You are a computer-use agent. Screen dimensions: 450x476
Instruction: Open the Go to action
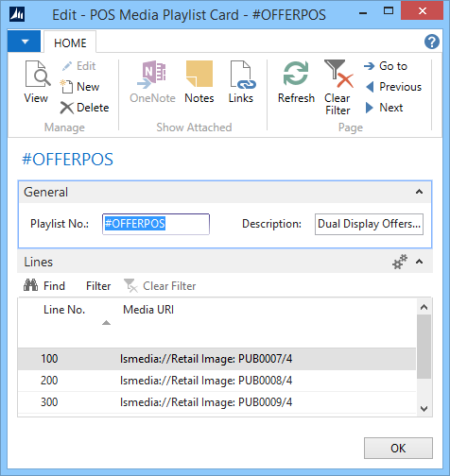tap(386, 66)
